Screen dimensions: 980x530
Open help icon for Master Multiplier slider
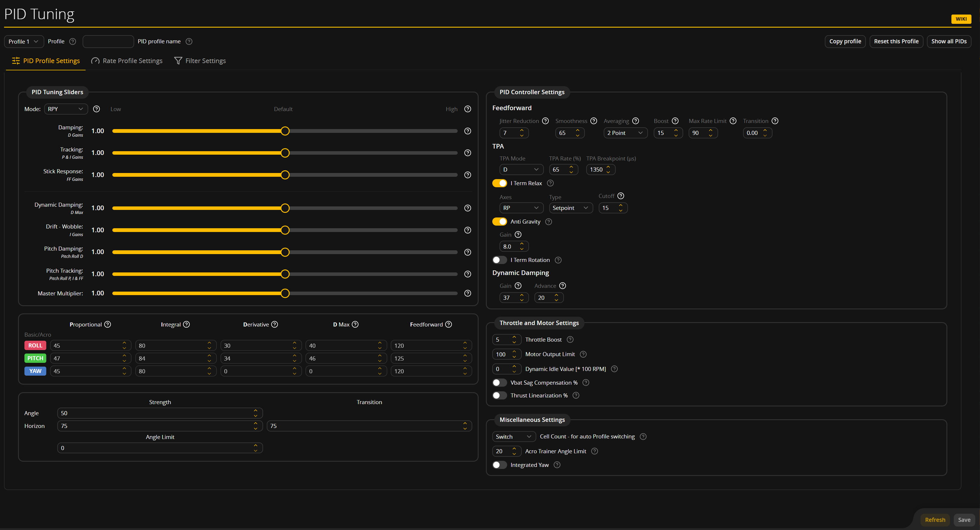pyautogui.click(x=467, y=293)
